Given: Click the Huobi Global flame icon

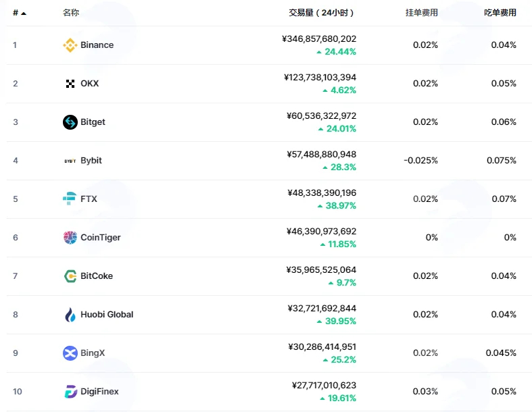Looking at the screenshot, I should pos(70,315).
